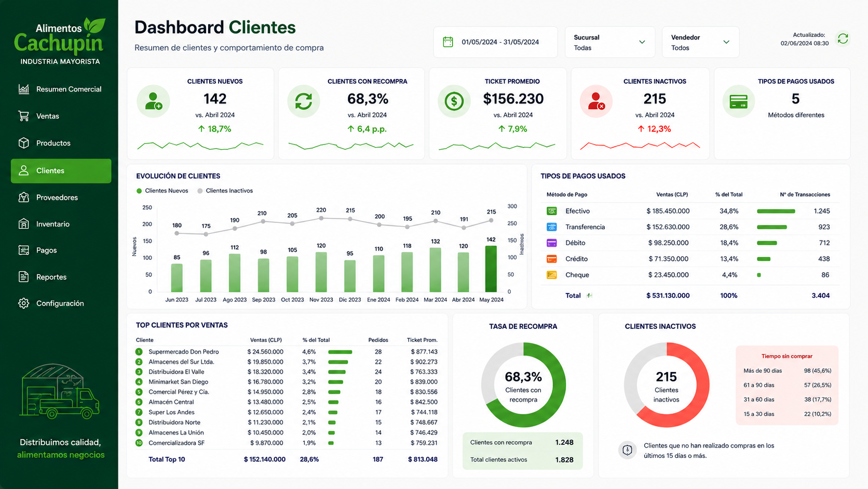Click the refresh data icon
Screen dimensions: 868x489
[843, 38]
